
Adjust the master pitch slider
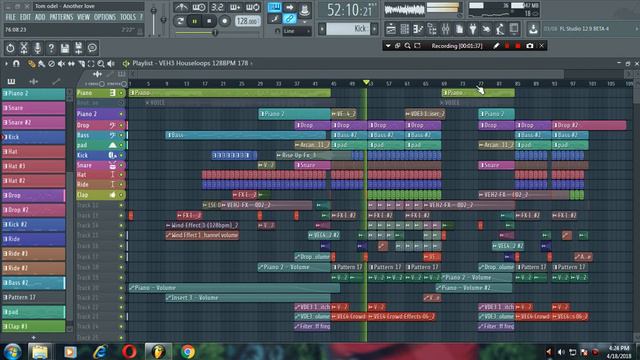163,19
